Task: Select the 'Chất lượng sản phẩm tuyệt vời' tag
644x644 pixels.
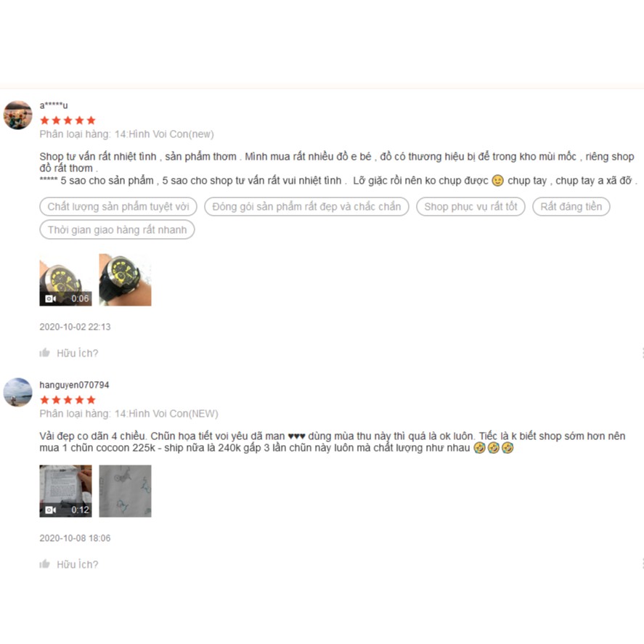Action: tap(118, 207)
